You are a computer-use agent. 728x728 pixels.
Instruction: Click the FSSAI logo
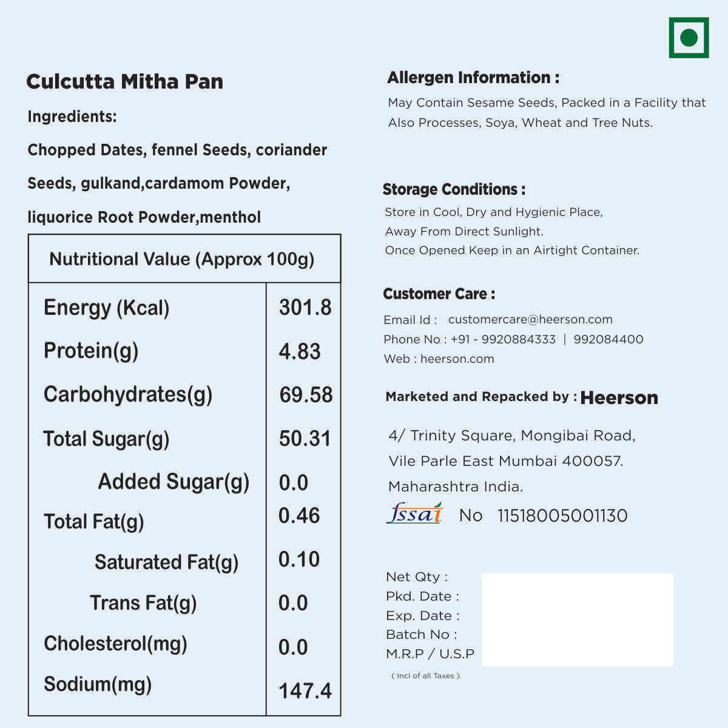coord(415,514)
